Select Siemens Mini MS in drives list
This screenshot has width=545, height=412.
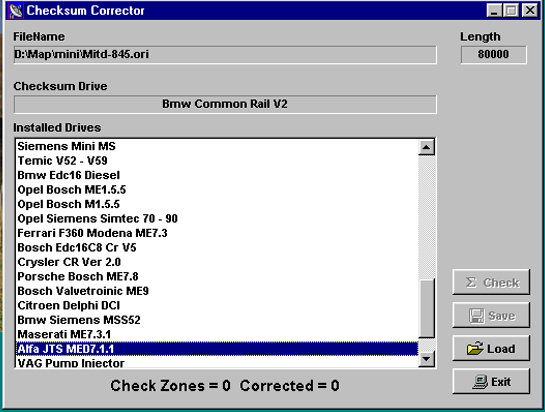click(218, 146)
